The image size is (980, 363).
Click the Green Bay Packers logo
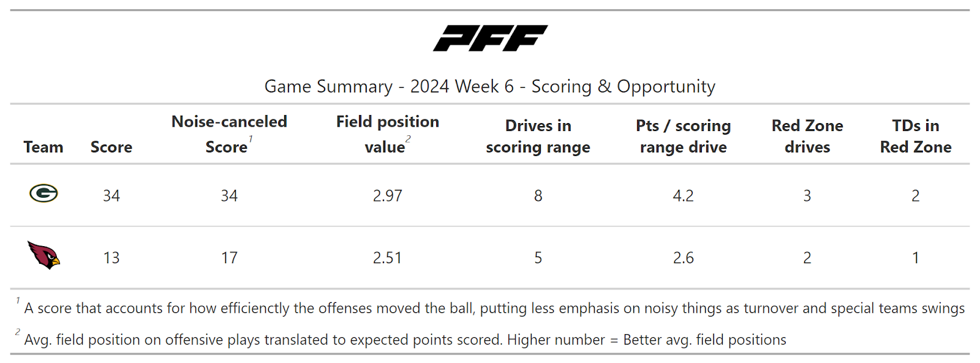click(x=43, y=193)
